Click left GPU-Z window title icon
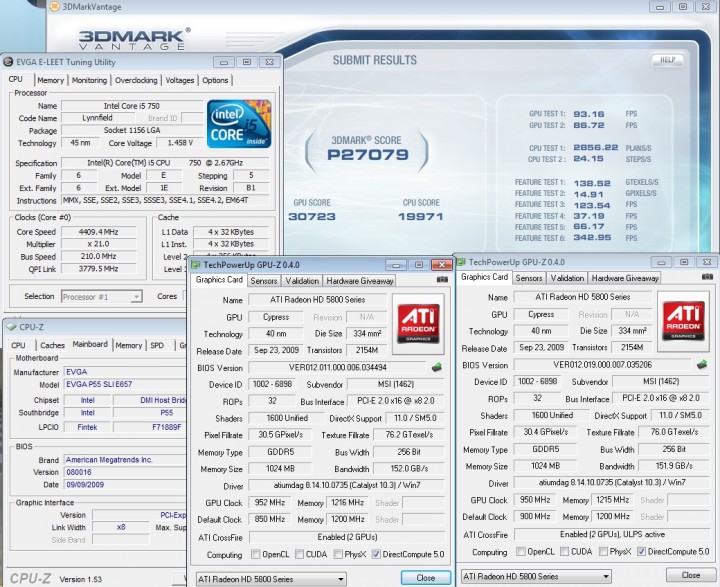This screenshot has width=720, height=587. click(196, 265)
